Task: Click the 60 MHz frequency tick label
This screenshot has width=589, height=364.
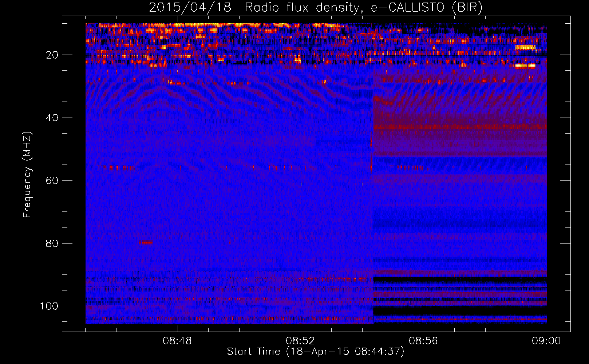Action: [52, 181]
